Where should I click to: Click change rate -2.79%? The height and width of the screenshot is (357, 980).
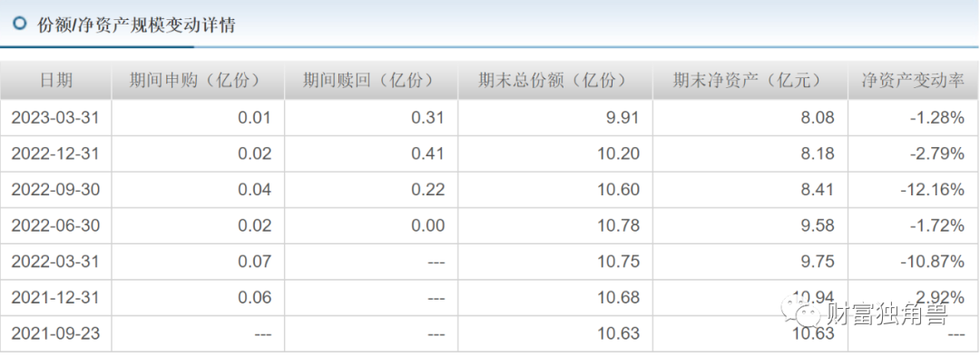pyautogui.click(x=937, y=154)
